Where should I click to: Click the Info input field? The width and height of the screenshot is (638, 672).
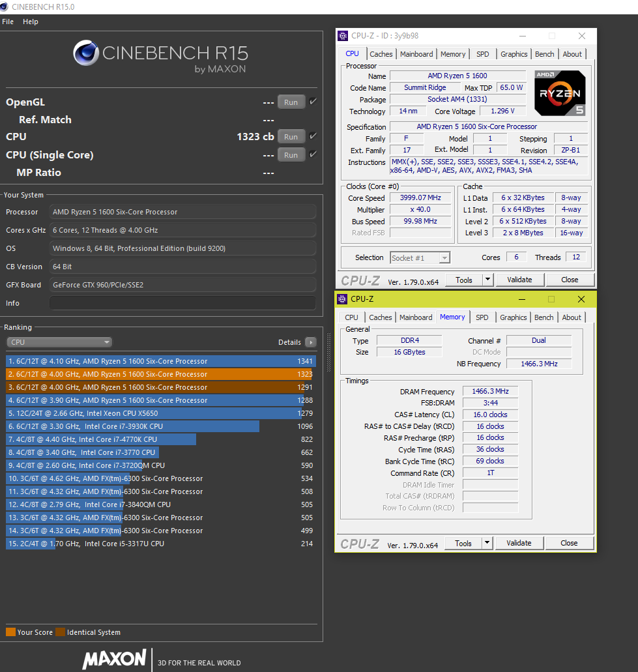coord(183,303)
